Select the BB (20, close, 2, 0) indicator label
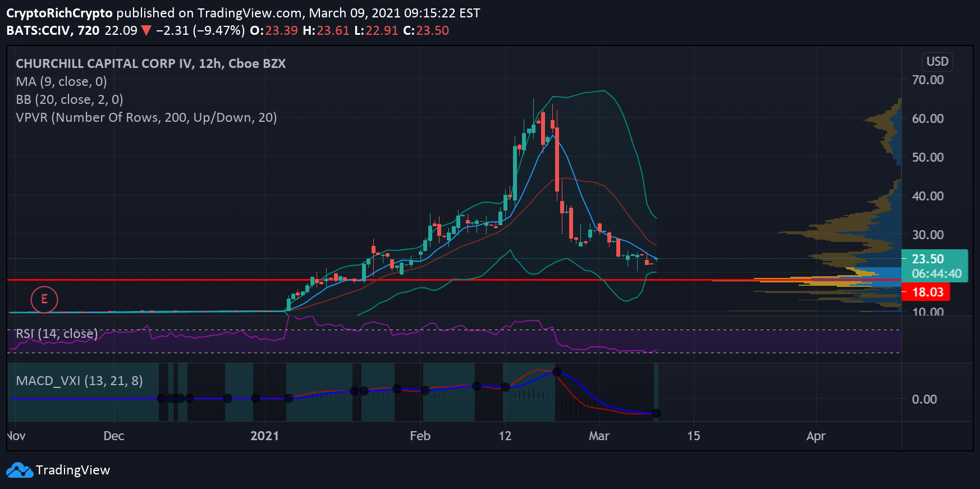This screenshot has height=489, width=980. [x=70, y=99]
